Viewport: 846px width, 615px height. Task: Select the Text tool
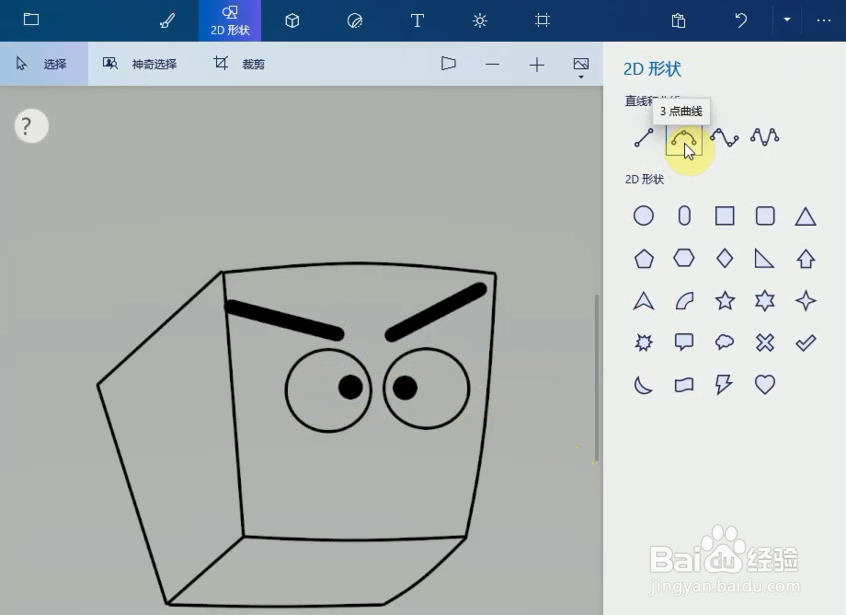point(417,20)
